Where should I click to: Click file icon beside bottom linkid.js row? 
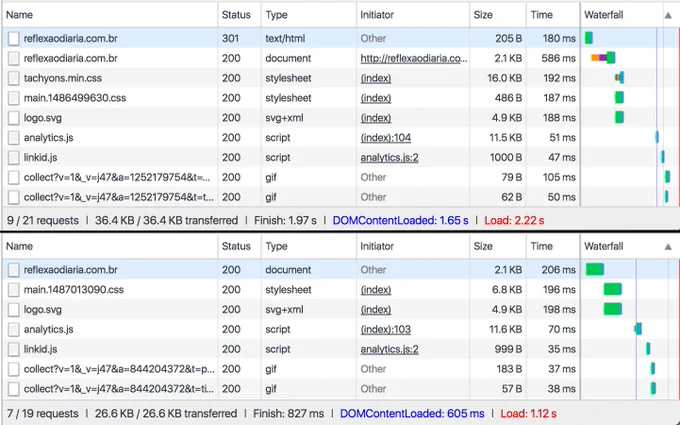13,349
